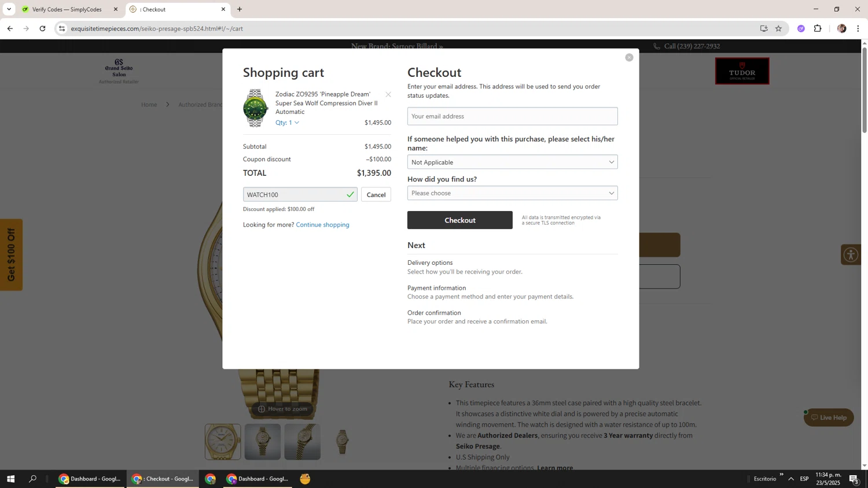Screen dimensions: 868x488
Task: Expand the 'Not Applicable' helper dropdown
Action: coord(512,162)
